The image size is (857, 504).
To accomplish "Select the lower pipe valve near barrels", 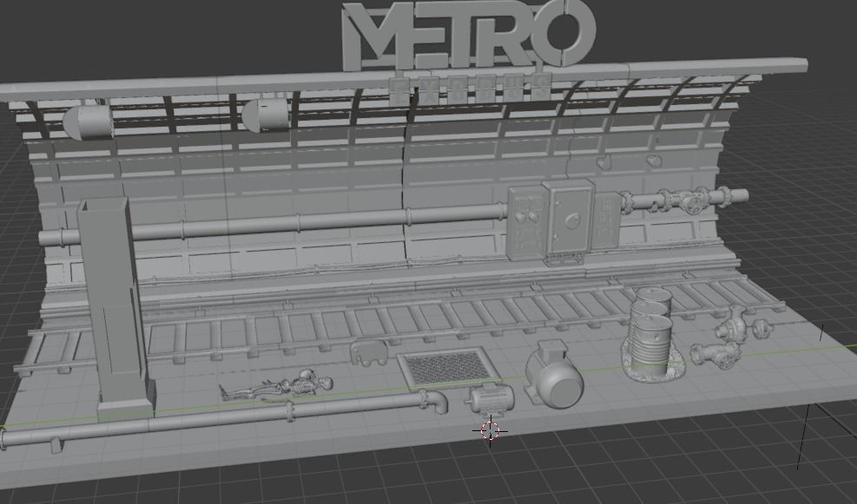I will 717,356.
